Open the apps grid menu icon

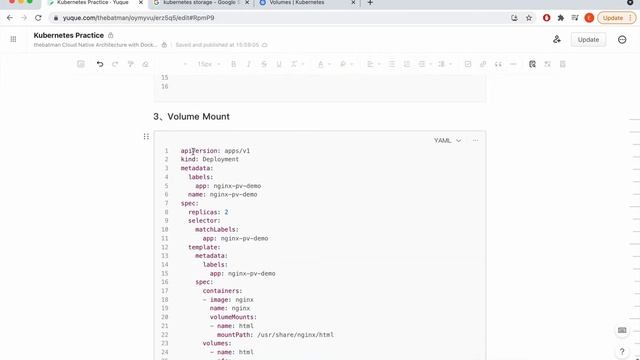point(13,39)
